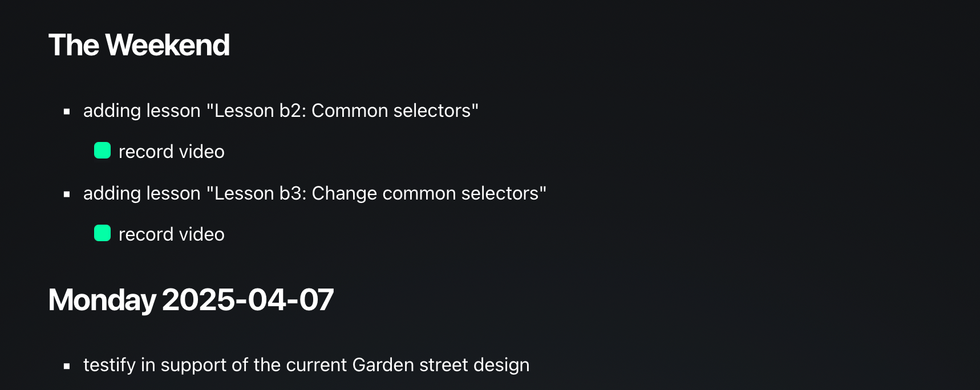Place cursor in Monday 2025-04-07 heading
The width and height of the screenshot is (980, 390).
191,300
